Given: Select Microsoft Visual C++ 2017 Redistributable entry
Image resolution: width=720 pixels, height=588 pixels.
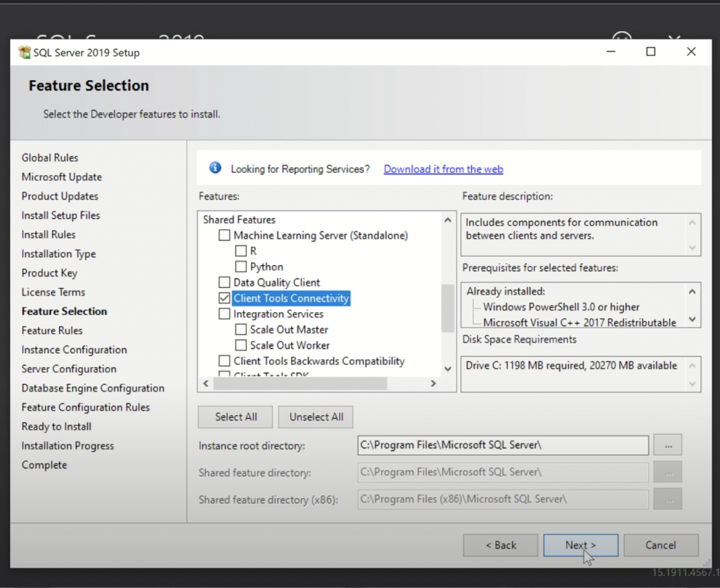Looking at the screenshot, I should 579,322.
